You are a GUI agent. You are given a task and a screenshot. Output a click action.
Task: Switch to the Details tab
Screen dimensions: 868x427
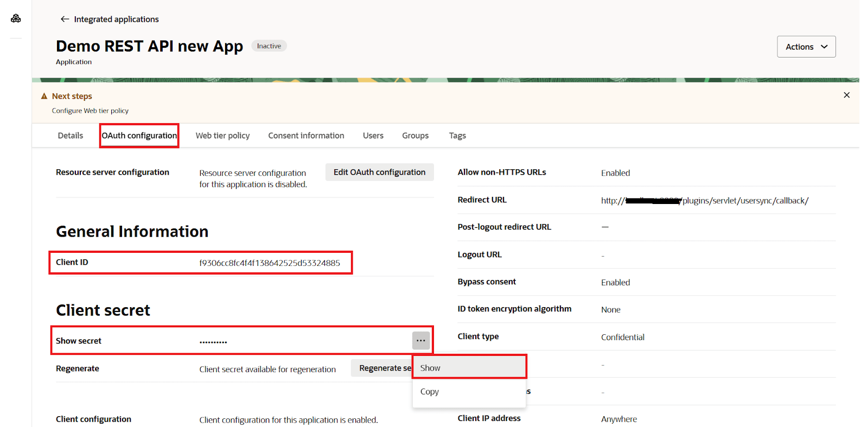click(x=71, y=136)
